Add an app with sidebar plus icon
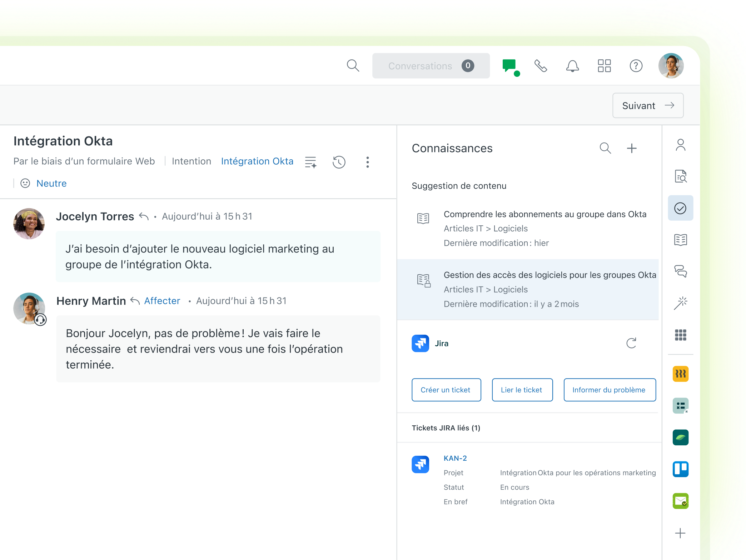 tap(680, 533)
